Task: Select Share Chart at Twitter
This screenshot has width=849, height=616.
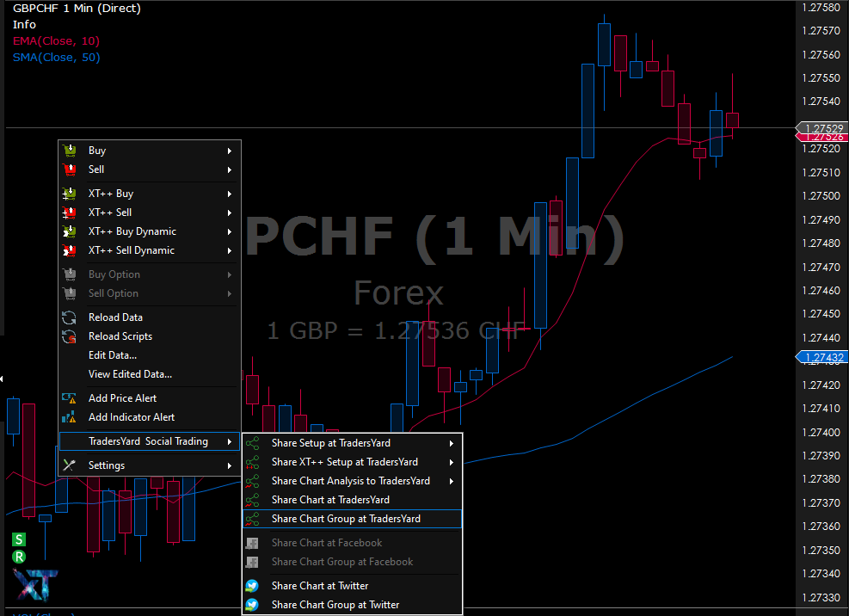Action: 352,586
